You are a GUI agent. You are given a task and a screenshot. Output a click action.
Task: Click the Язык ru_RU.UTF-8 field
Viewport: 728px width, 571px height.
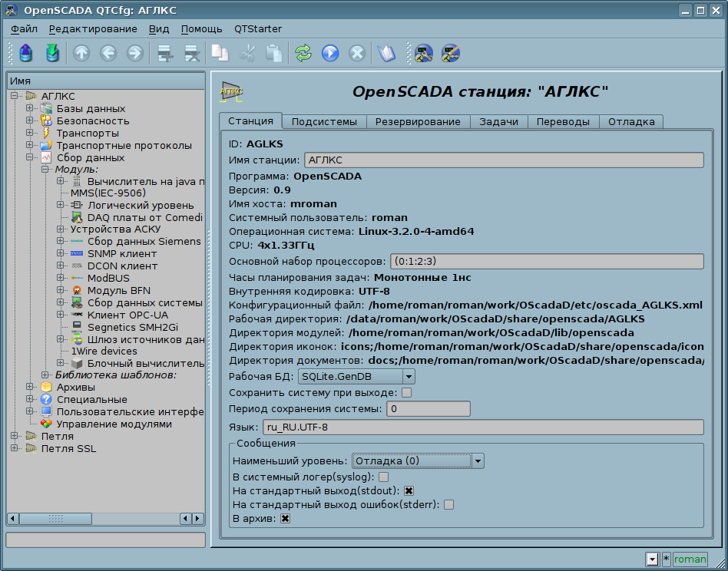pos(483,427)
